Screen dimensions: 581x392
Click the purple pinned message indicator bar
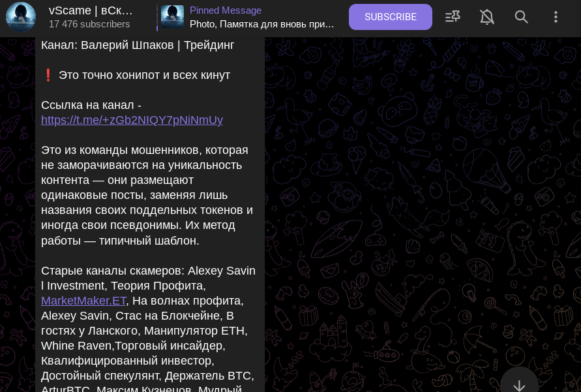157,17
